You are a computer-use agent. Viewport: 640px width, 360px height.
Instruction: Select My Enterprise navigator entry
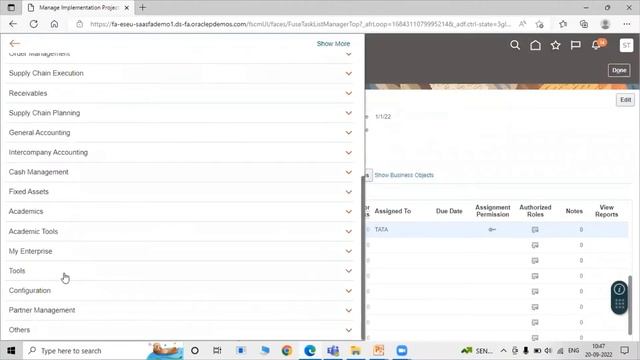[x=30, y=251]
